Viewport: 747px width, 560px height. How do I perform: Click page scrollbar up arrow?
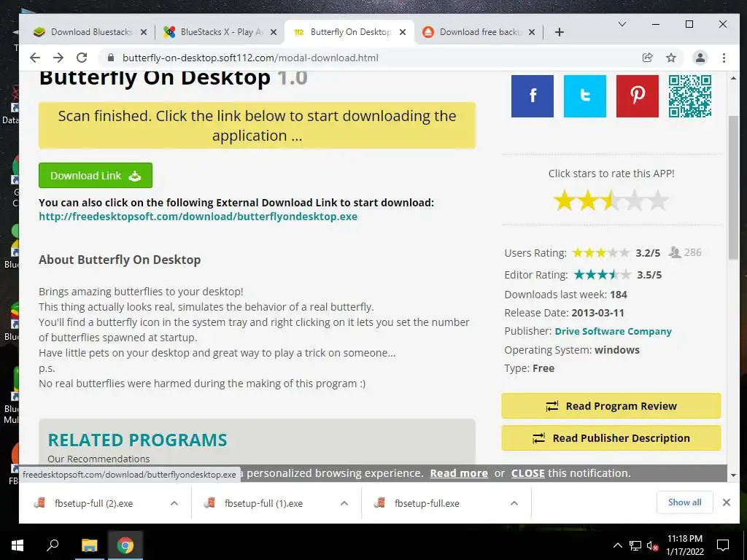(733, 78)
